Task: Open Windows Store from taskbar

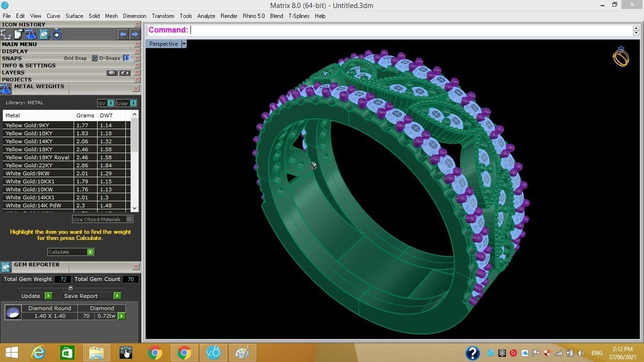Action: 67,353
